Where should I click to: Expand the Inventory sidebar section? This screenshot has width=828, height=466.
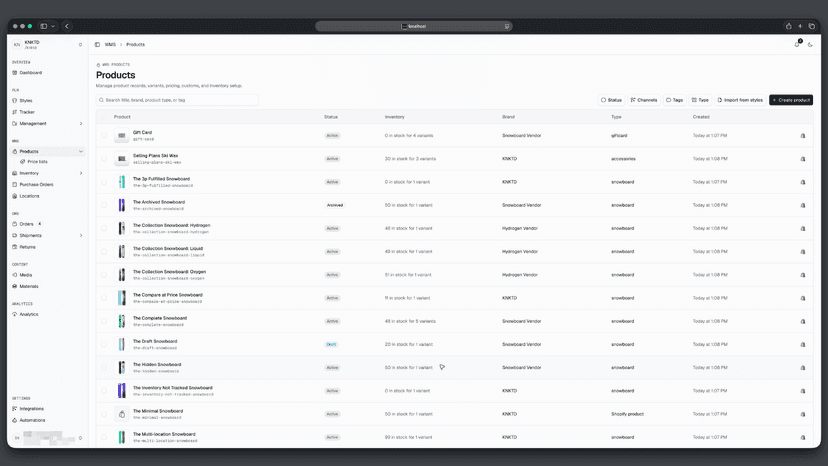(81, 173)
